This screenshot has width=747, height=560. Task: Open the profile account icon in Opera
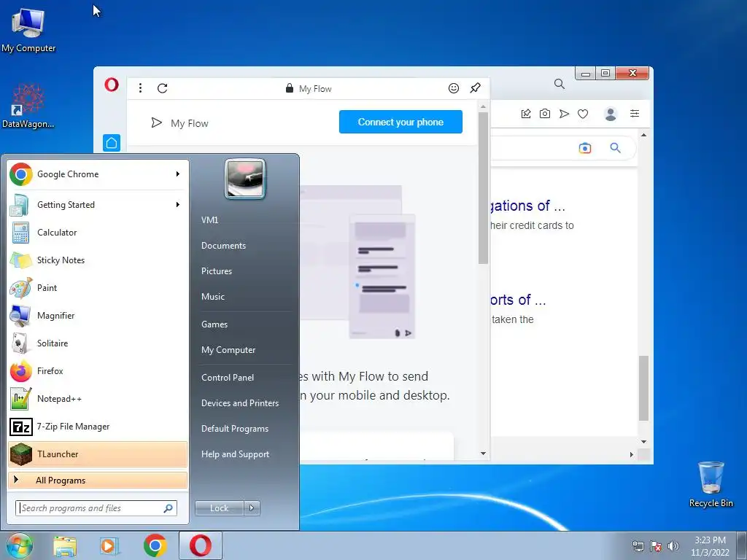click(x=611, y=114)
